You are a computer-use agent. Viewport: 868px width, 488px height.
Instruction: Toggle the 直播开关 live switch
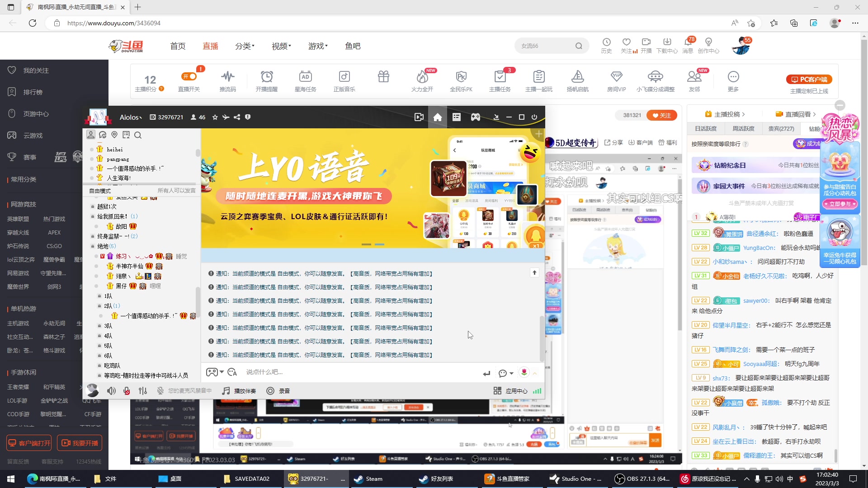click(189, 81)
